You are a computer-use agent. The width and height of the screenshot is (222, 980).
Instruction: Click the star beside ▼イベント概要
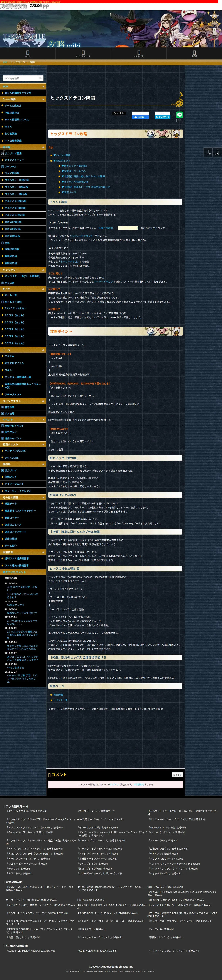click(51, 155)
